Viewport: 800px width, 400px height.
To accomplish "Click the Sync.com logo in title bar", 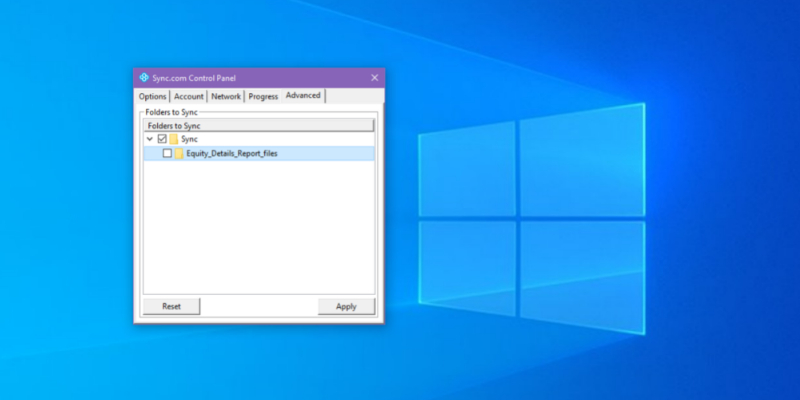I will pyautogui.click(x=144, y=78).
